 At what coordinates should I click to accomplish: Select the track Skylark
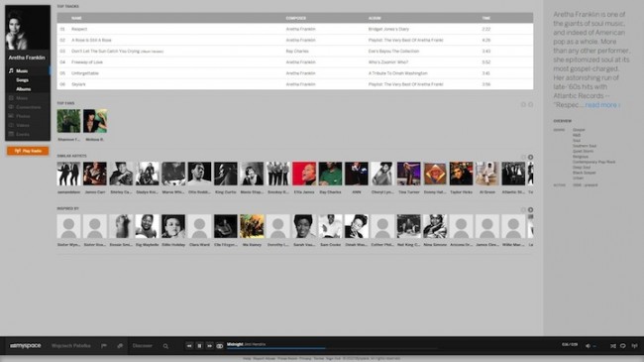point(78,84)
